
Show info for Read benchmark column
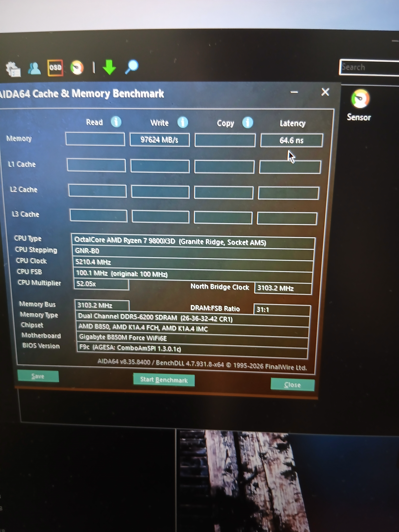pos(116,122)
